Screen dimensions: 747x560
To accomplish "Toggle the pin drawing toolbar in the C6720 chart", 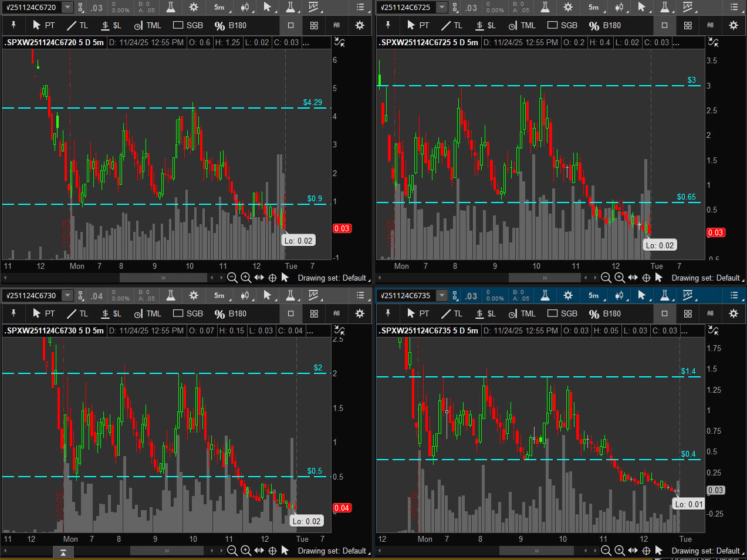I will 13,25.
